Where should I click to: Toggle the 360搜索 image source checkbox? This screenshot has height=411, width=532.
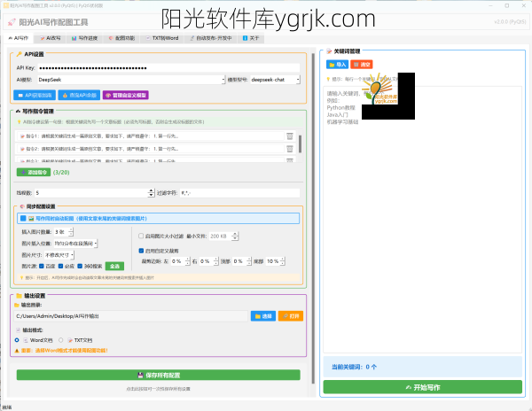[x=80, y=266]
